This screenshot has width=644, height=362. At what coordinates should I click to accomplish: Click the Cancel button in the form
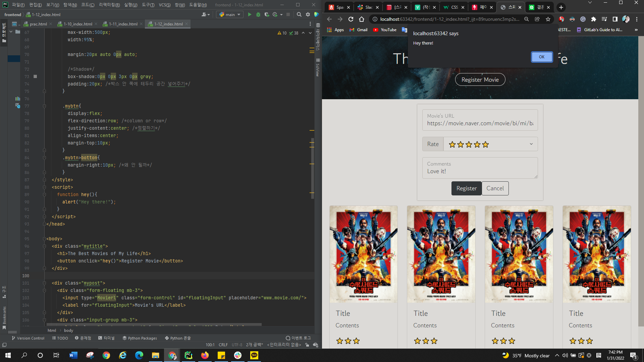click(x=495, y=188)
